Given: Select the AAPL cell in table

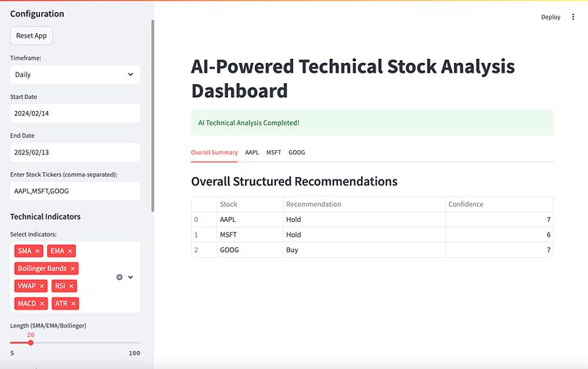Looking at the screenshot, I should 250,220.
